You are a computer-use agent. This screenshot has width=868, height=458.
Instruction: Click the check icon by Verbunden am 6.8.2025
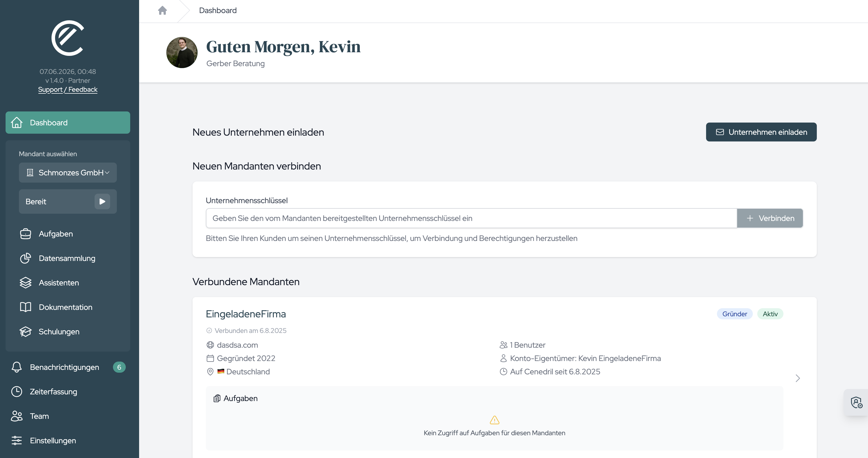(209, 330)
